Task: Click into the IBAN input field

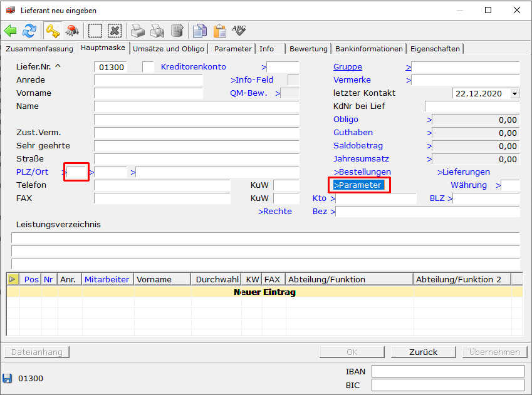Action: coord(447,371)
